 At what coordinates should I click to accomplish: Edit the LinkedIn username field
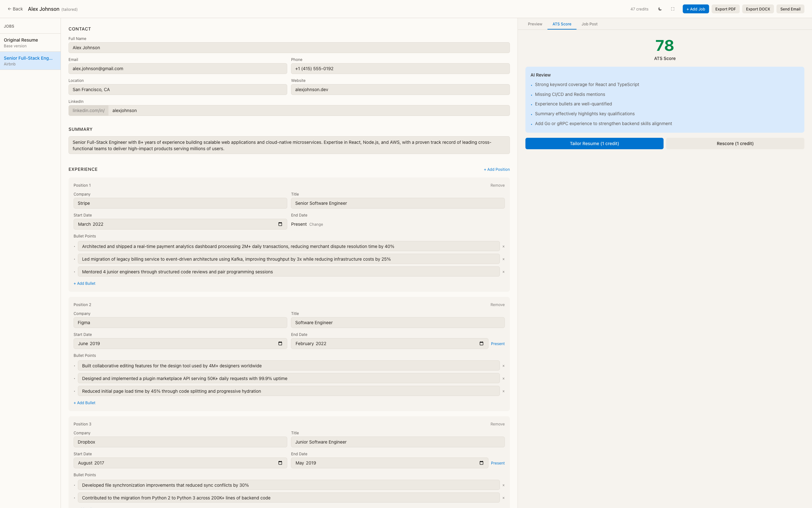tap(309, 110)
